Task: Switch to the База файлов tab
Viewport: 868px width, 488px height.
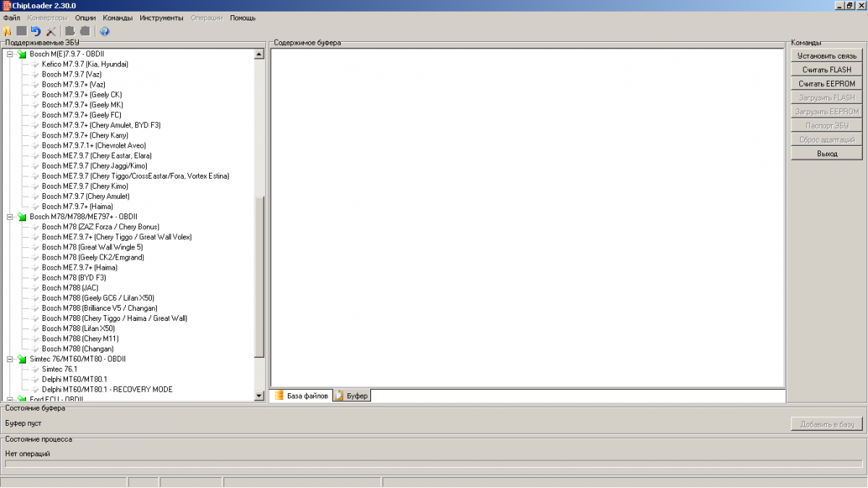Action: (301, 395)
